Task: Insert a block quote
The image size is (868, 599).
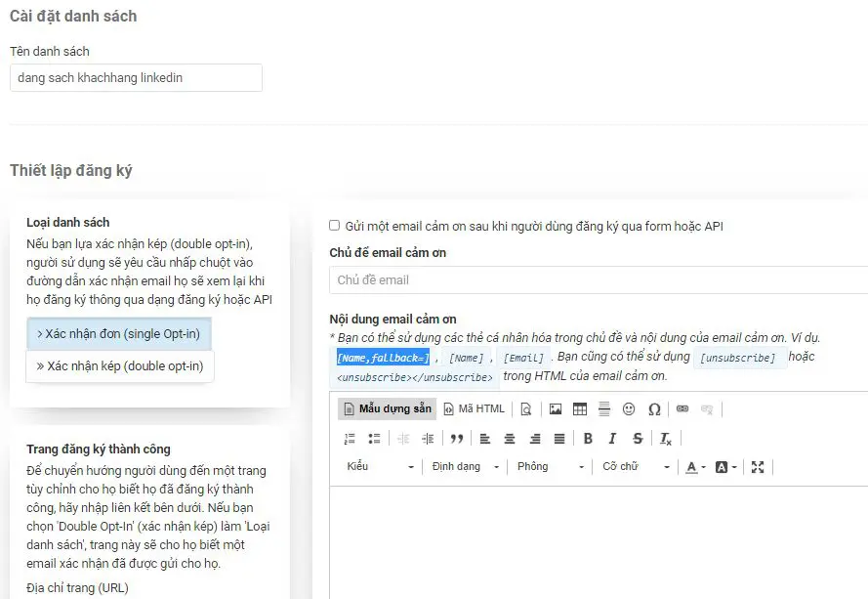Action: coord(456,439)
